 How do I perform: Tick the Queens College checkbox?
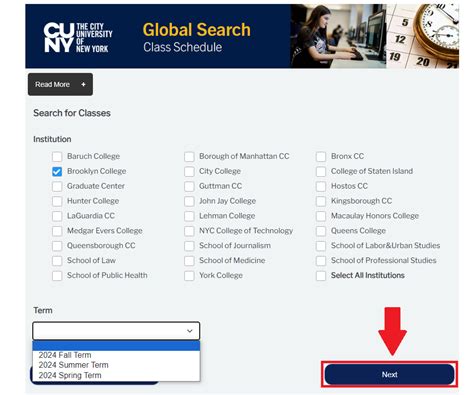(x=321, y=231)
